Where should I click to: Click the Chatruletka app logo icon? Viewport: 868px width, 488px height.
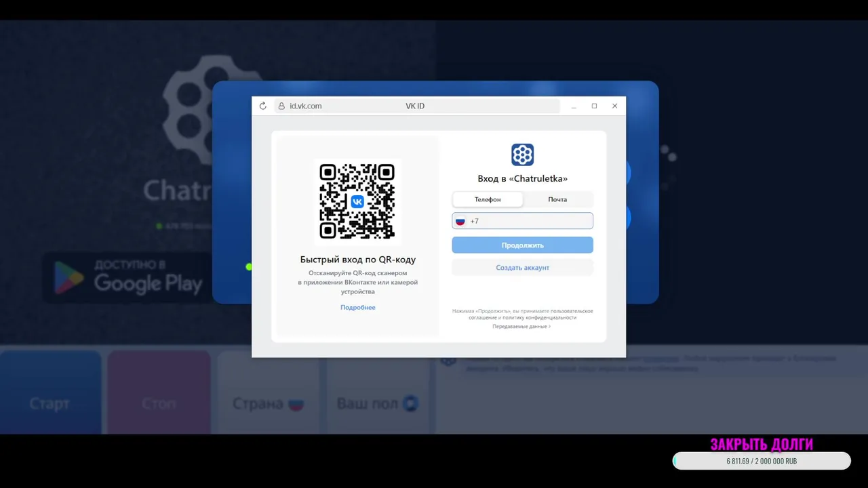point(523,155)
